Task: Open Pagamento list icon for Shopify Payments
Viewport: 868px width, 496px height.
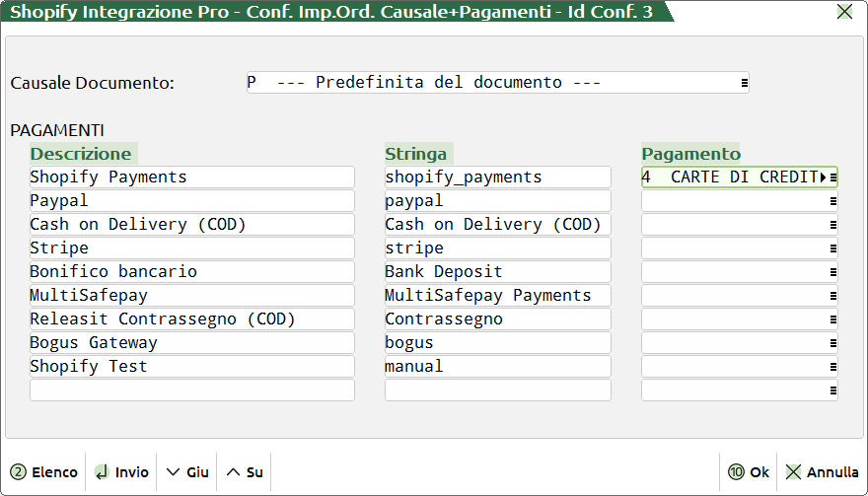Action: coord(832,177)
